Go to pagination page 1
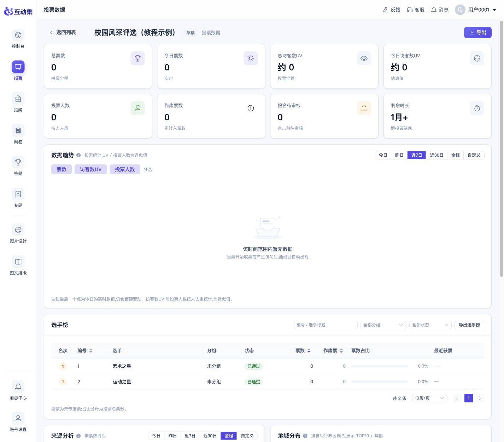The image size is (504, 442). (x=469, y=398)
